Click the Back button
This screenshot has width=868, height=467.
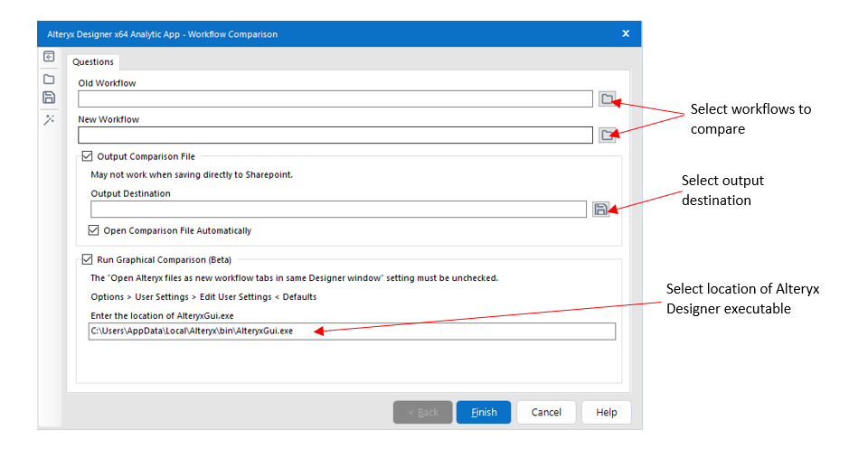click(x=422, y=412)
